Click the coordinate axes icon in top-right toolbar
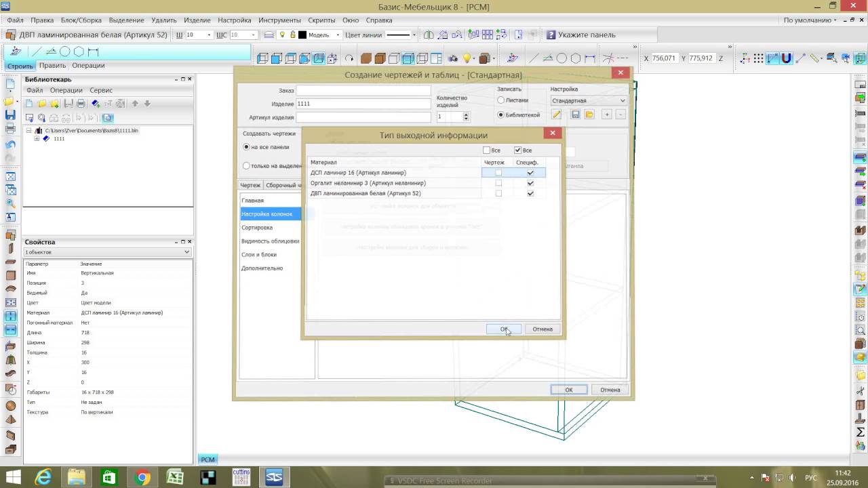Screen dimensions: 868x488 click(745, 58)
